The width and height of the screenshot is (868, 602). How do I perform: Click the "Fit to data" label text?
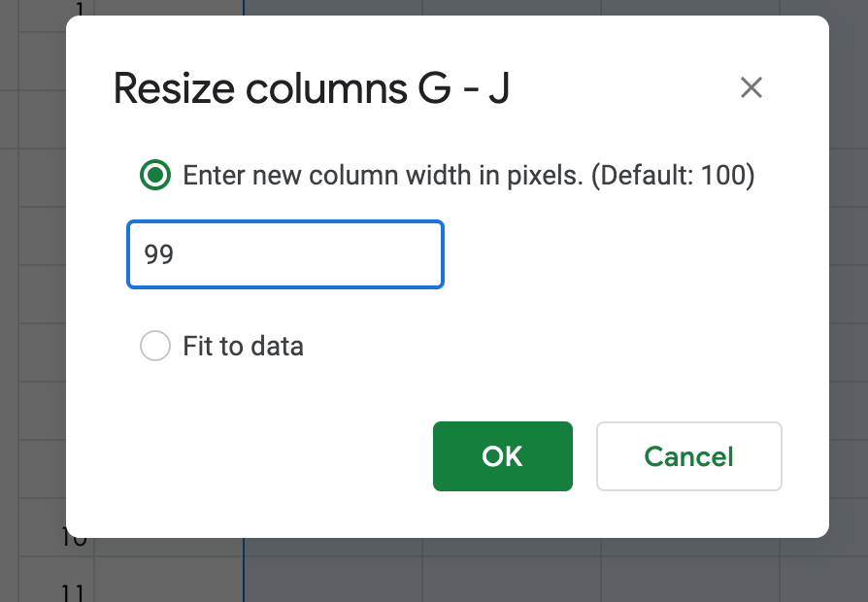click(243, 346)
